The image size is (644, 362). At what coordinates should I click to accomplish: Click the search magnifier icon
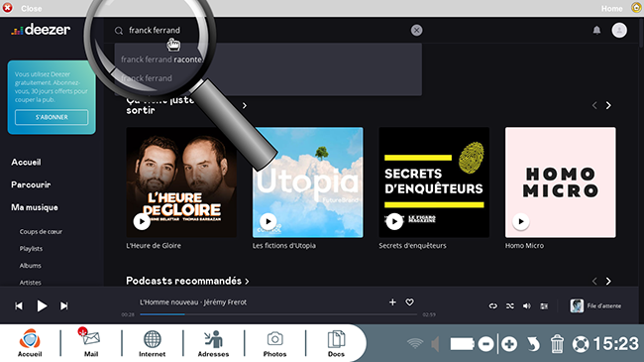click(x=119, y=31)
